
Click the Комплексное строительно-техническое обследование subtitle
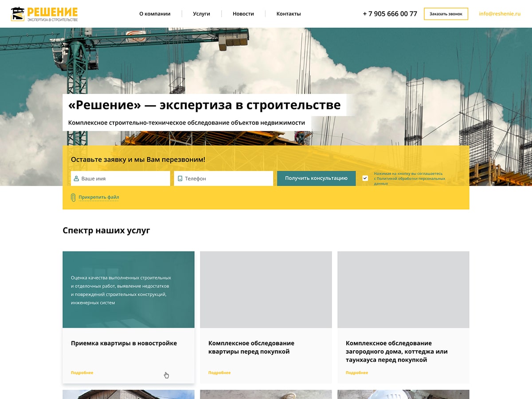(187, 123)
